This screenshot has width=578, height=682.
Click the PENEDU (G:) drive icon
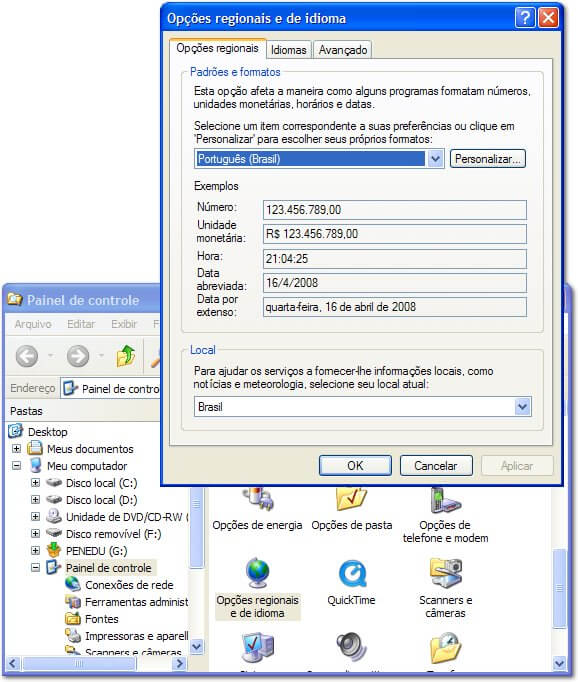54,550
